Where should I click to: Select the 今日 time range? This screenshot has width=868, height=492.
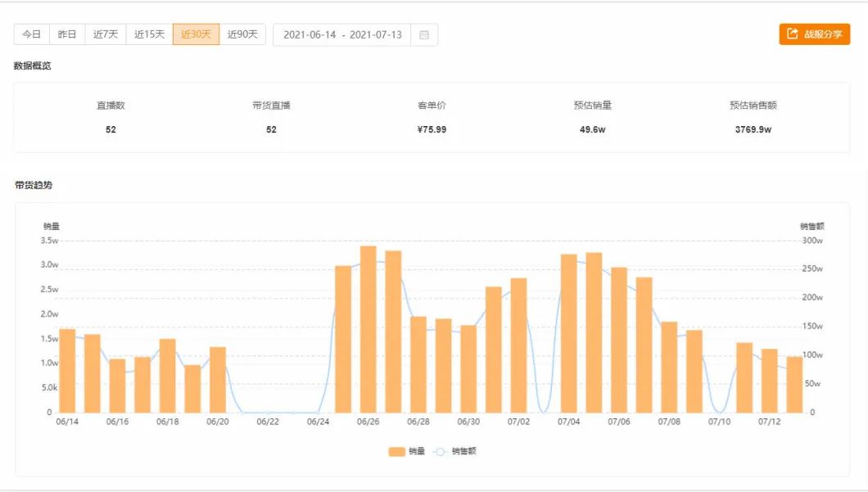pyautogui.click(x=31, y=34)
